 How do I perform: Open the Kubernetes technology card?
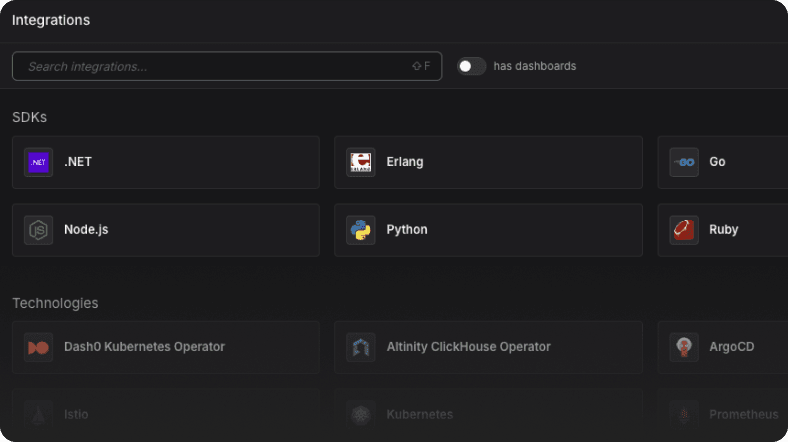point(488,415)
